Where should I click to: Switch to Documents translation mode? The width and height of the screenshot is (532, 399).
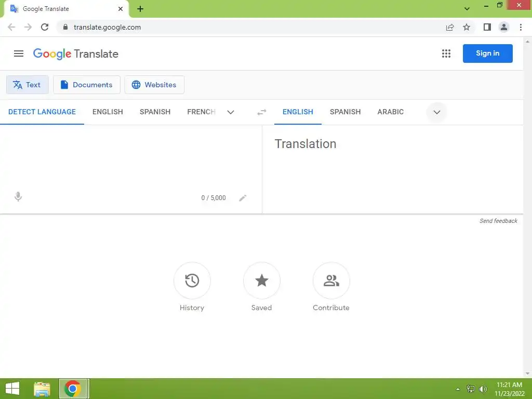pyautogui.click(x=87, y=85)
